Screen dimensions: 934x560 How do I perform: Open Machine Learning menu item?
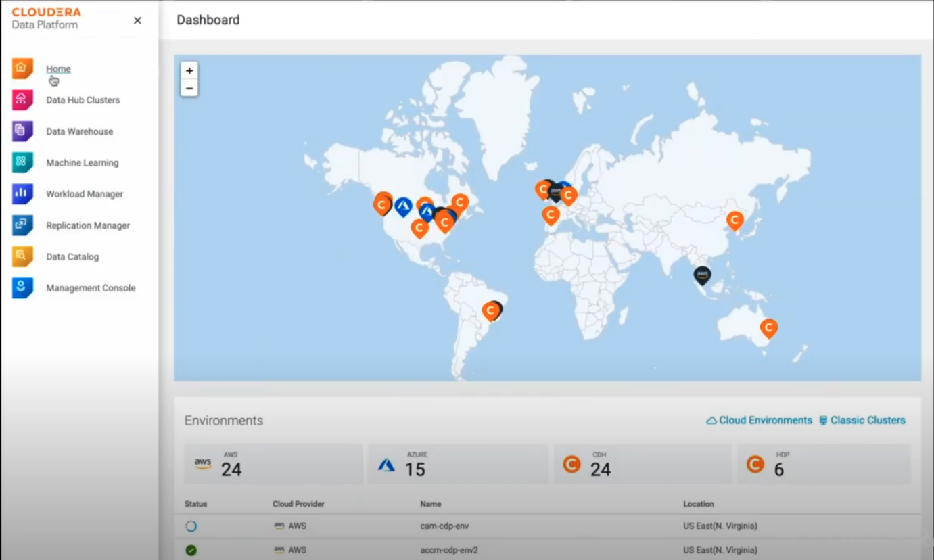pyautogui.click(x=82, y=162)
